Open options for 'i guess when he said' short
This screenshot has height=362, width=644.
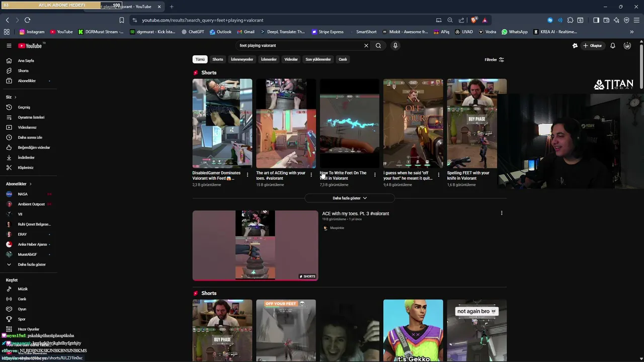coord(438,175)
